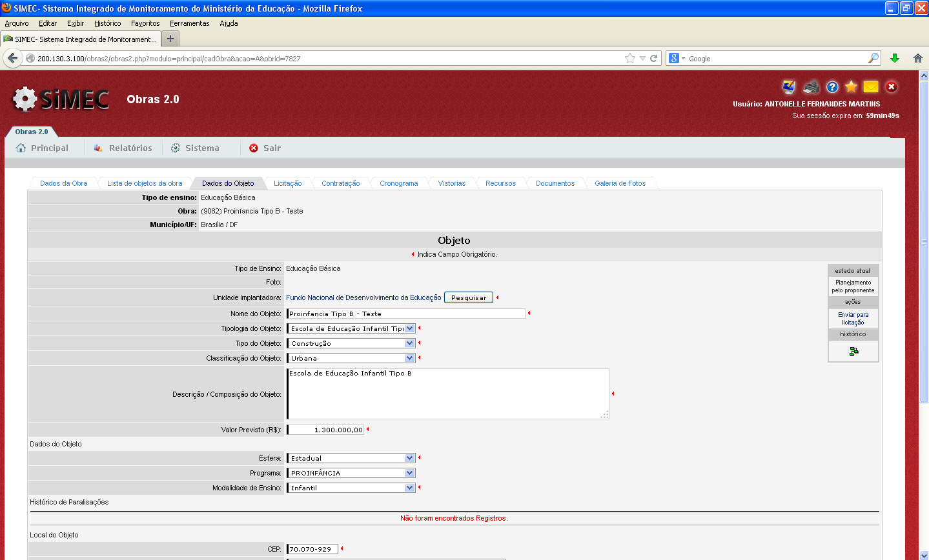Open workflow history with the green diagram icon
The image size is (929, 560).
pyautogui.click(x=853, y=351)
